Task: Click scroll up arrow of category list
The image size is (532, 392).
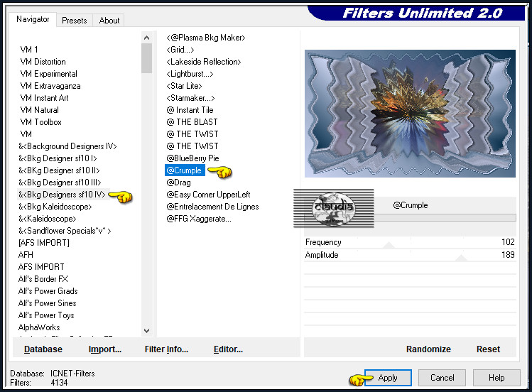Action: [x=146, y=38]
